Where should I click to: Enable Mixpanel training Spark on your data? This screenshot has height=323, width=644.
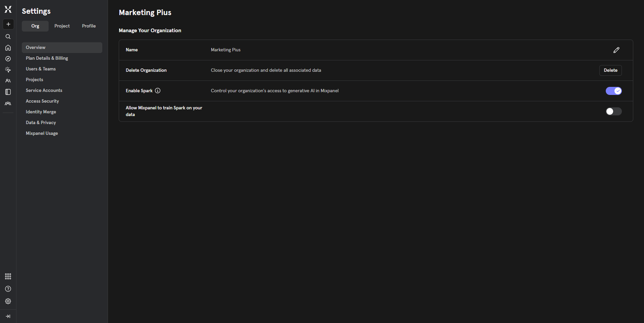pos(613,111)
